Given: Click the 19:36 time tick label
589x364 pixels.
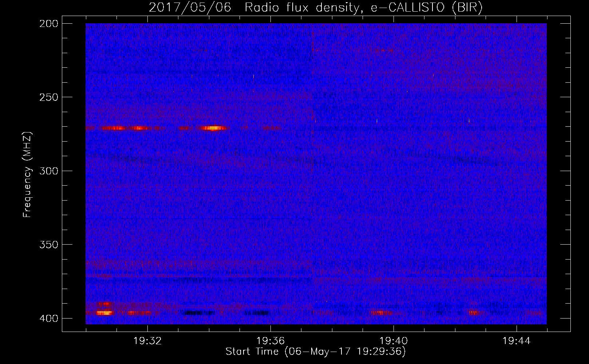Looking at the screenshot, I should coord(270,341).
